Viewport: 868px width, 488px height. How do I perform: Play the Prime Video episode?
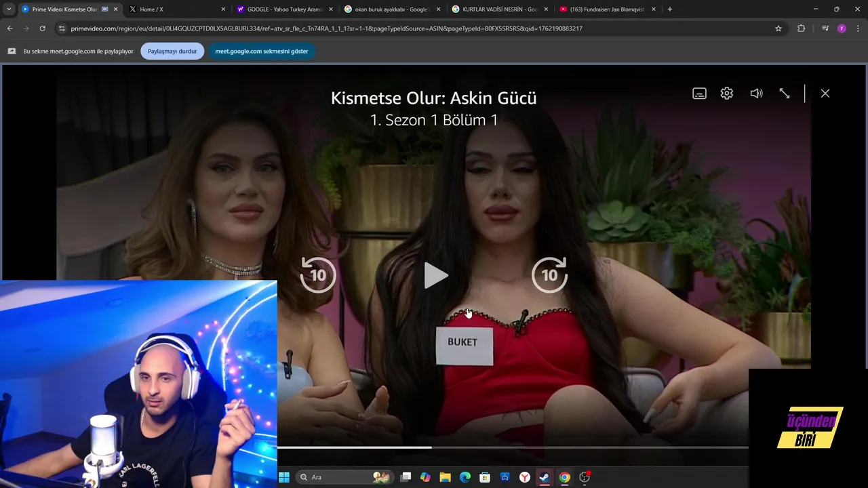pos(435,275)
